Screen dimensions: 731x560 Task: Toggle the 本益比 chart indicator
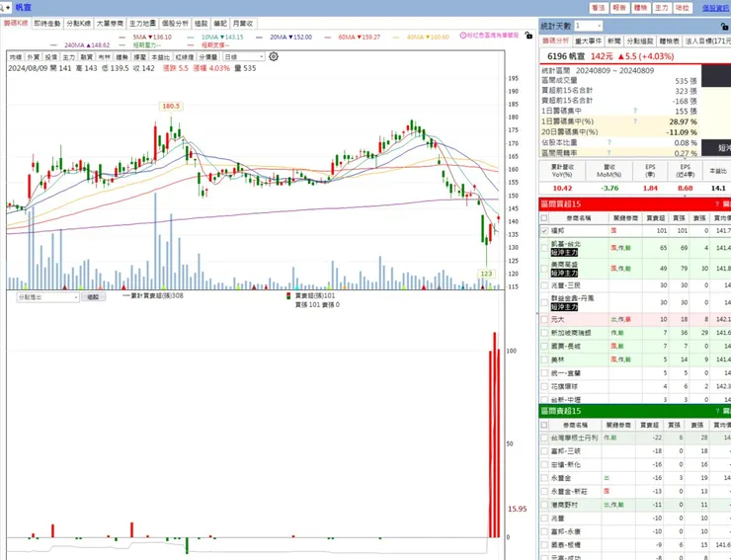coord(160,57)
